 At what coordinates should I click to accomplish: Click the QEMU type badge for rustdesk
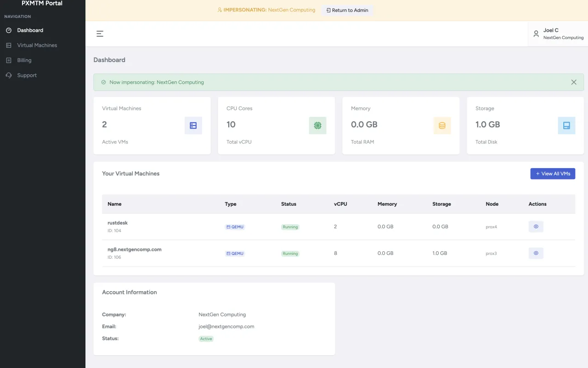(235, 227)
